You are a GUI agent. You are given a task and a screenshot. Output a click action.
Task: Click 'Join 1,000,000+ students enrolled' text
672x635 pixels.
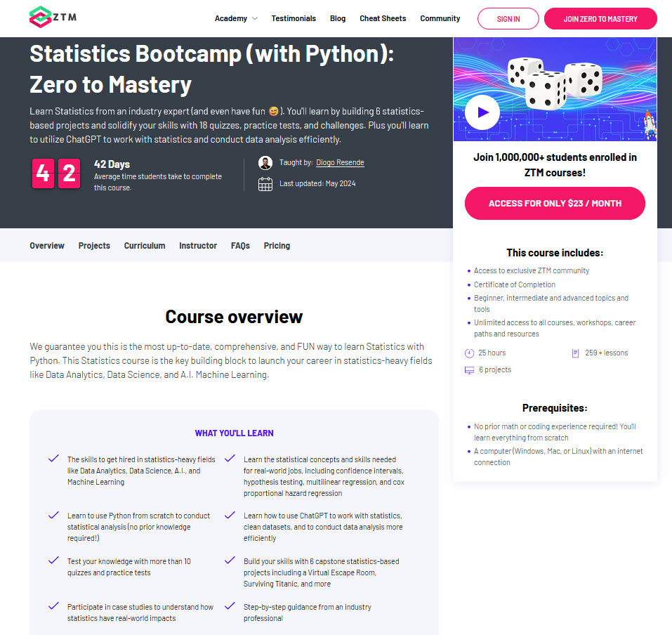coord(555,165)
